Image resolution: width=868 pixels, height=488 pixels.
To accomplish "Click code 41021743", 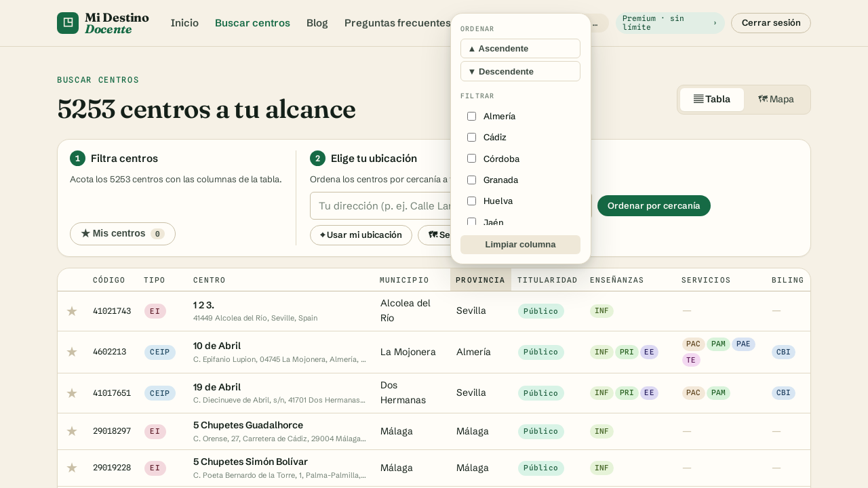I will [112, 311].
